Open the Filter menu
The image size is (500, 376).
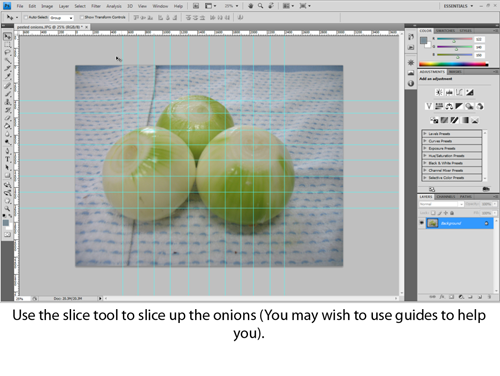coord(96,6)
